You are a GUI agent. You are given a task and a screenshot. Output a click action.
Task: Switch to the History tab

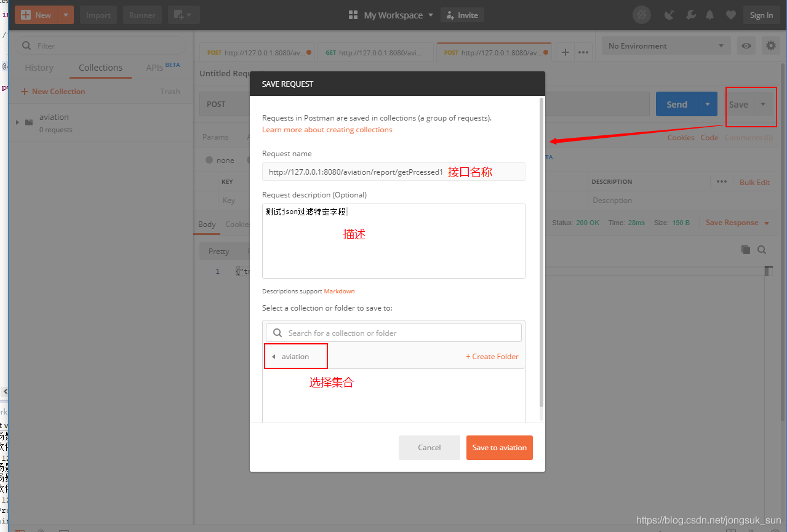[39, 68]
